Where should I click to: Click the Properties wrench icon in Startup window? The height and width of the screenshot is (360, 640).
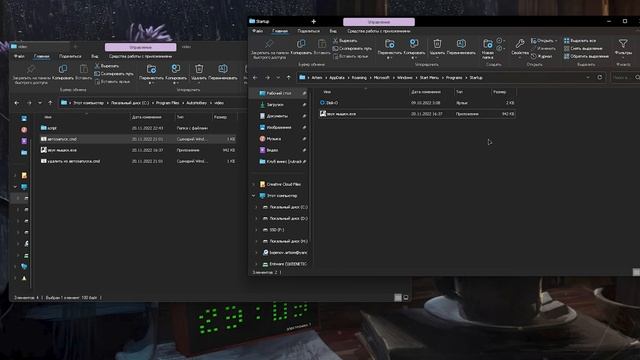(x=520, y=43)
